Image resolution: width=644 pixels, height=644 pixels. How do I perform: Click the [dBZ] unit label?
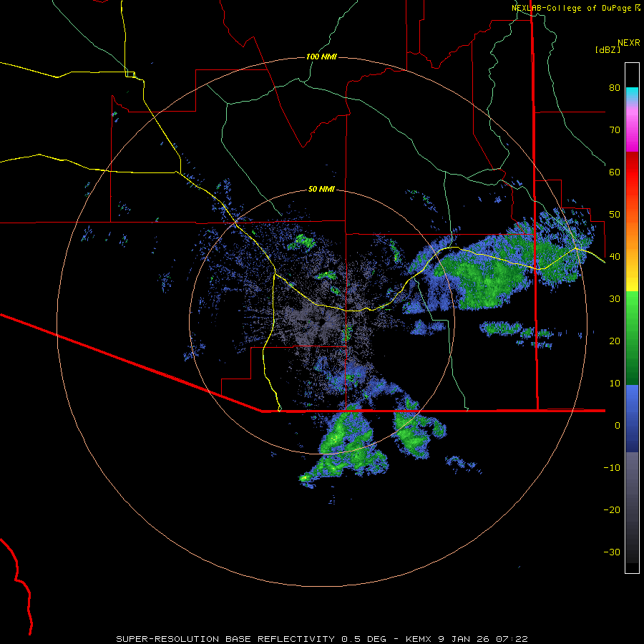608,49
